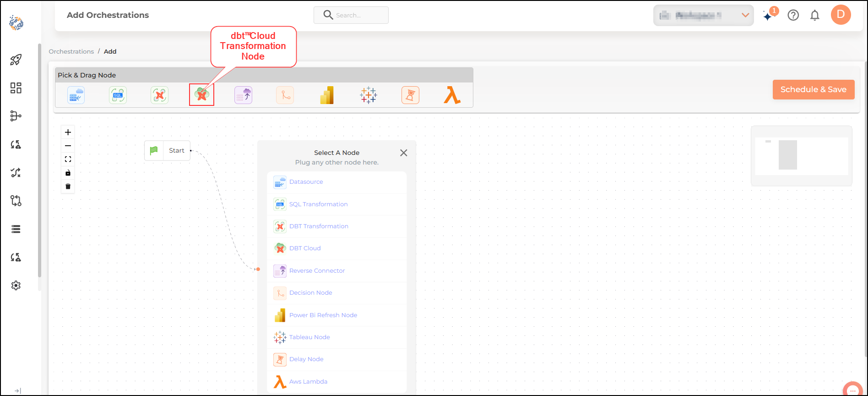Screen dimensions: 868x396
Task: Pick the Reverse Connector node in drag toolbar
Action: (243, 95)
